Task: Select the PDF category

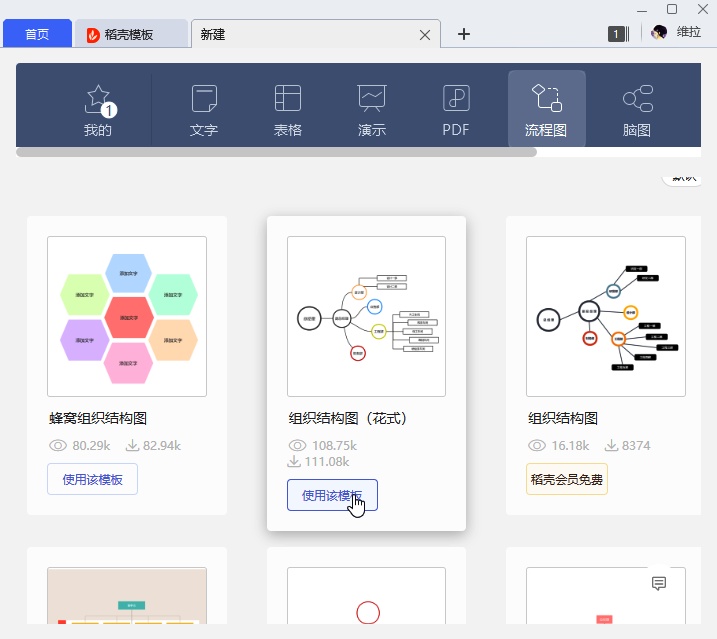Action: (455, 111)
